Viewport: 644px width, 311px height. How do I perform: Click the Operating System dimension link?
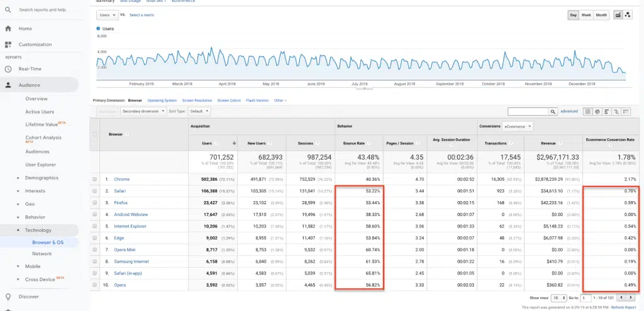click(162, 101)
